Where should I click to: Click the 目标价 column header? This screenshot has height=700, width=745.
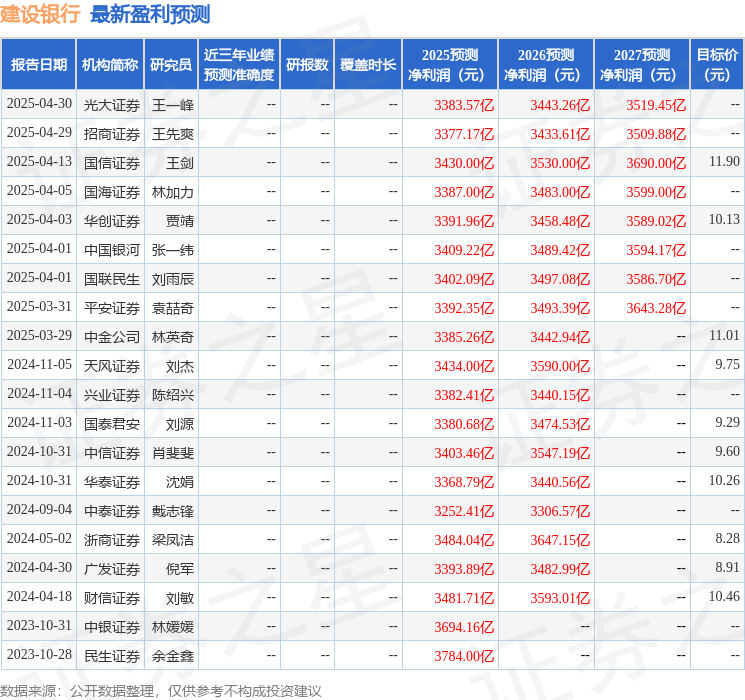coord(717,65)
